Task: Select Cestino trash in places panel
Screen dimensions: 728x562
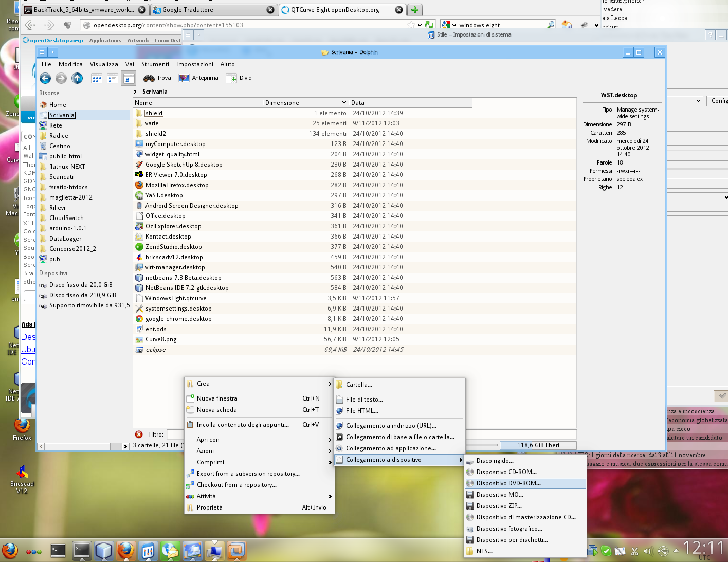Action: [x=60, y=146]
